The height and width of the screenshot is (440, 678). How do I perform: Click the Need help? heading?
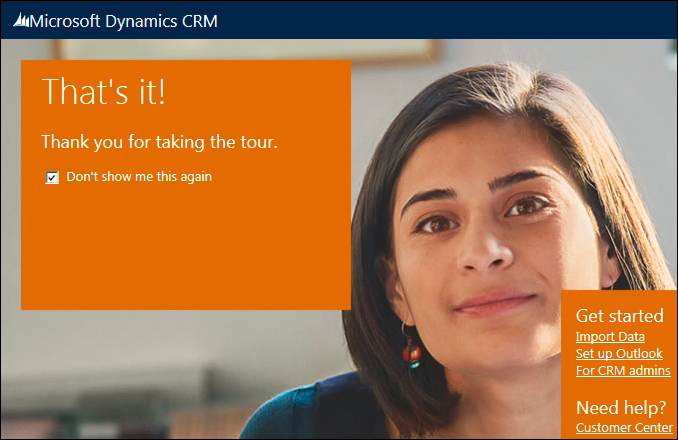tap(621, 408)
